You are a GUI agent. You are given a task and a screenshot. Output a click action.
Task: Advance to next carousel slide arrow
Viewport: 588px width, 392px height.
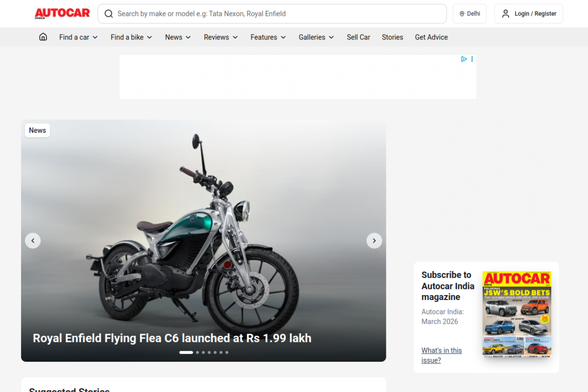click(374, 241)
